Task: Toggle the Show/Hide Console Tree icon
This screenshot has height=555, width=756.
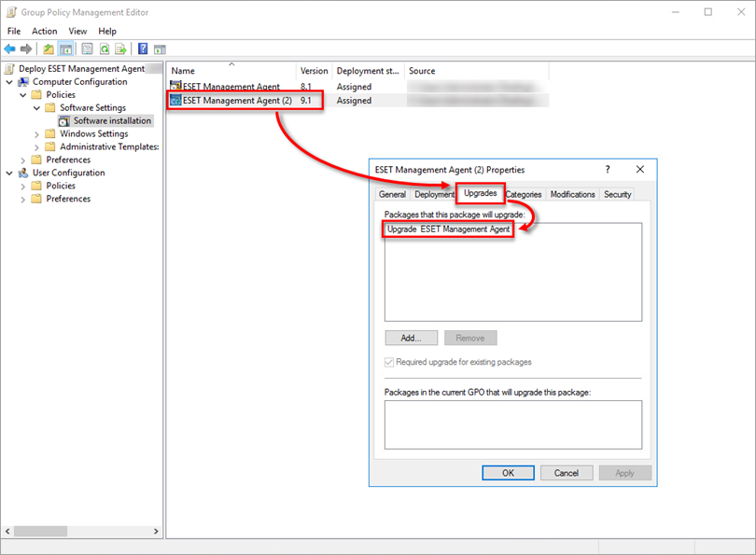Action: click(65, 49)
